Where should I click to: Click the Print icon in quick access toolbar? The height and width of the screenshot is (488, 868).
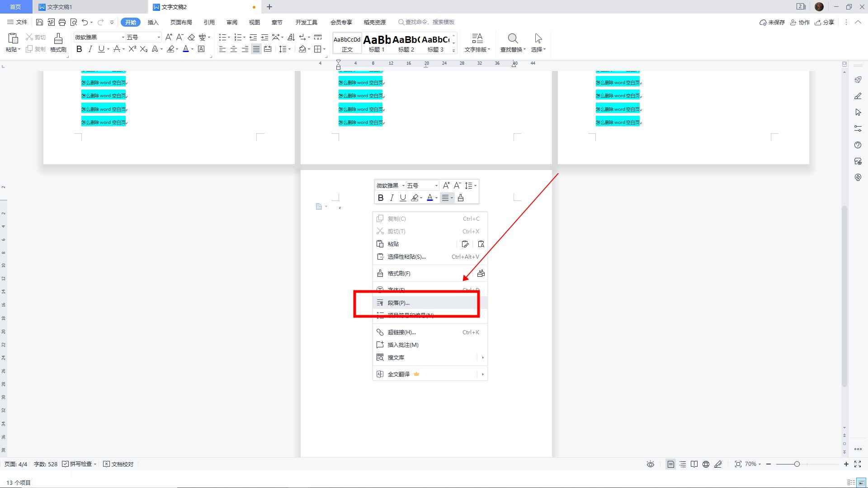point(63,22)
